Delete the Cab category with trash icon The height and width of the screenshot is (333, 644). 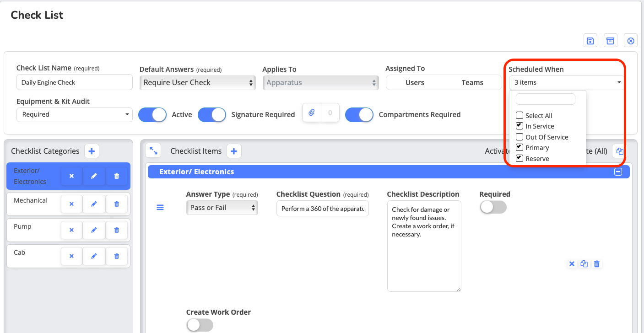(x=116, y=256)
